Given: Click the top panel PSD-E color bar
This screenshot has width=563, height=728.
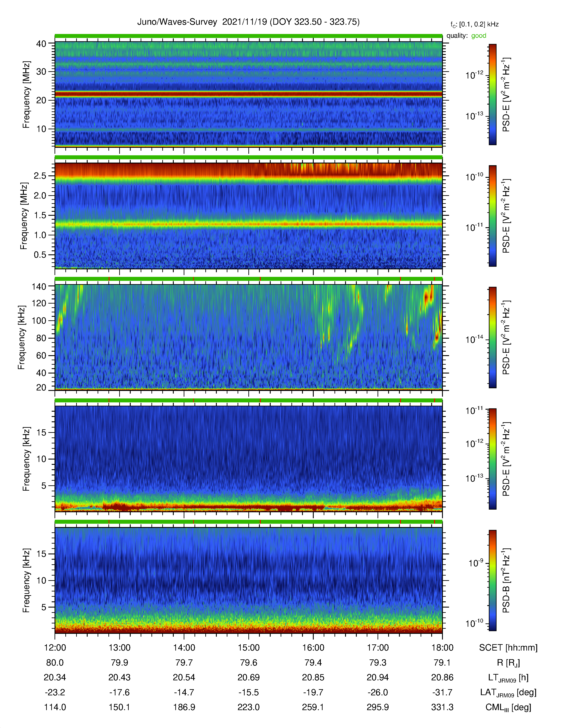Looking at the screenshot, I should [492, 94].
